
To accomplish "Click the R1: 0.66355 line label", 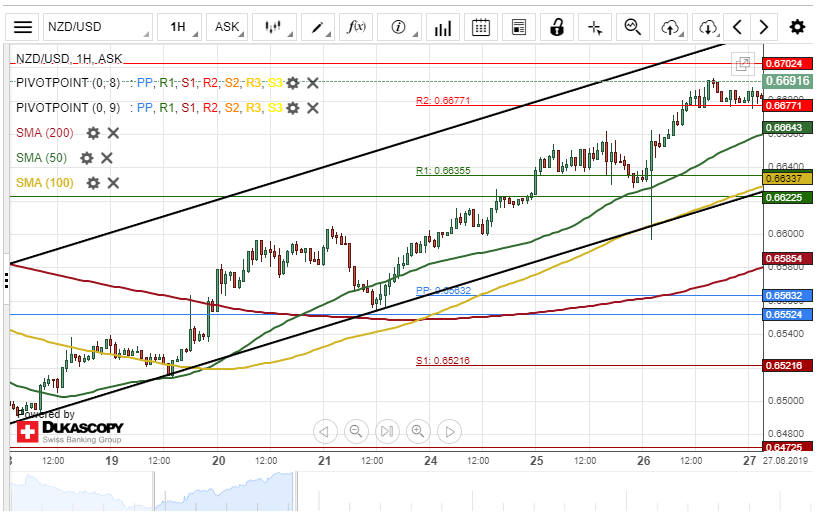I will (x=443, y=170).
